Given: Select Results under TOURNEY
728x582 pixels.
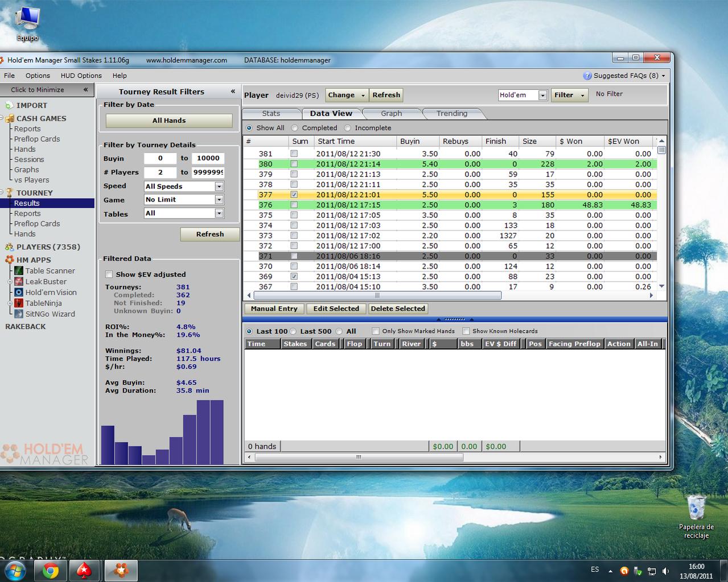Looking at the screenshot, I should 27,203.
